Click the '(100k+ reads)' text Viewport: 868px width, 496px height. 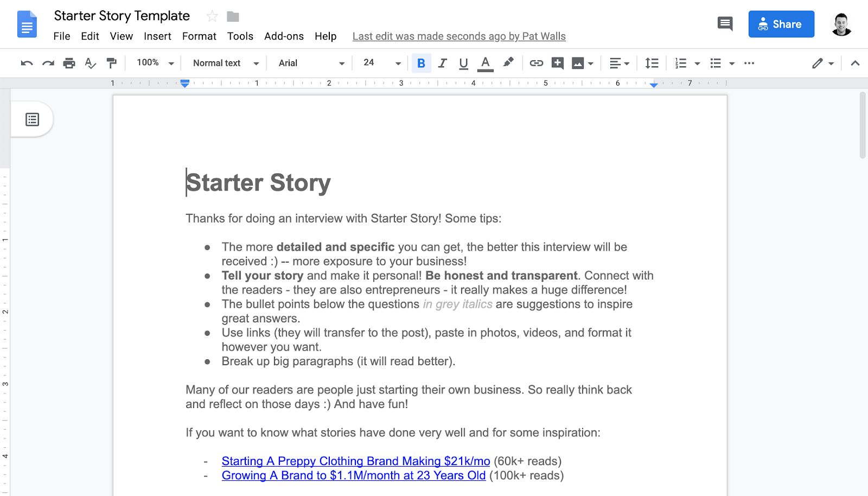pos(527,475)
